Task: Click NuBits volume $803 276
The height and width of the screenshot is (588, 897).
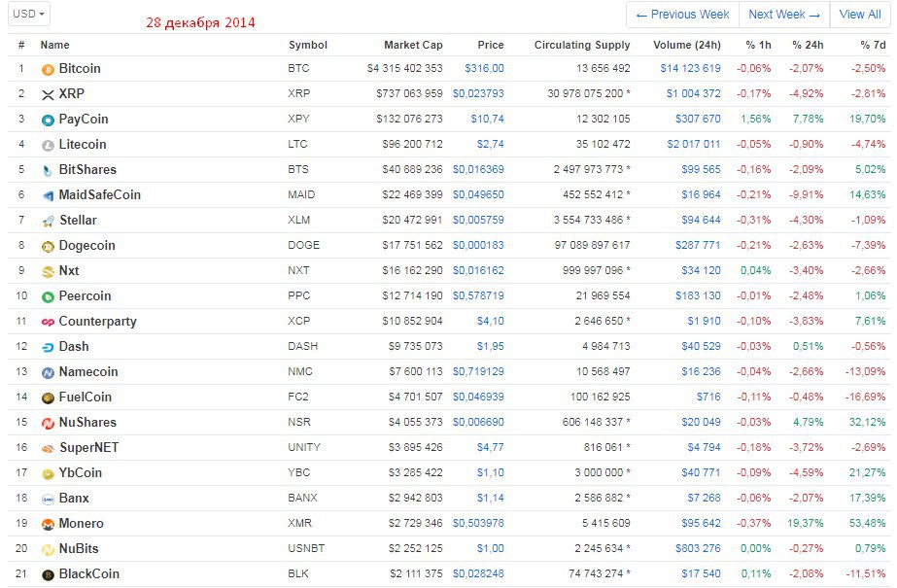Action: [x=698, y=548]
